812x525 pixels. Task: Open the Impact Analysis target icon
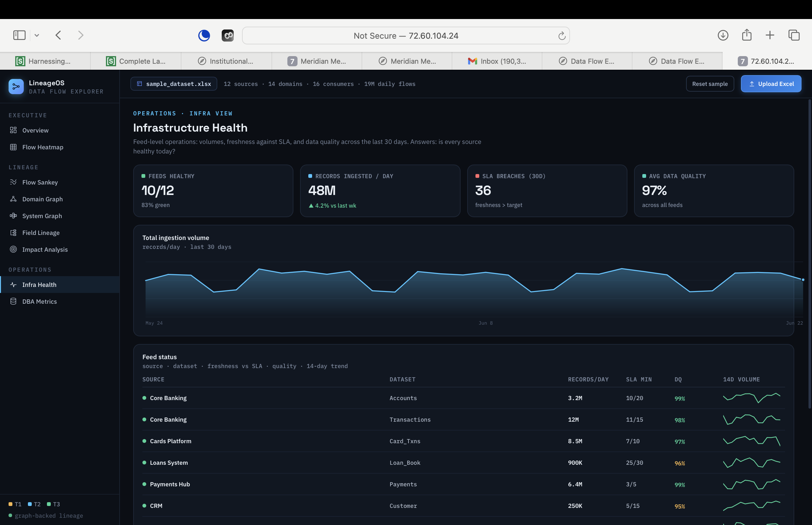[x=13, y=249]
